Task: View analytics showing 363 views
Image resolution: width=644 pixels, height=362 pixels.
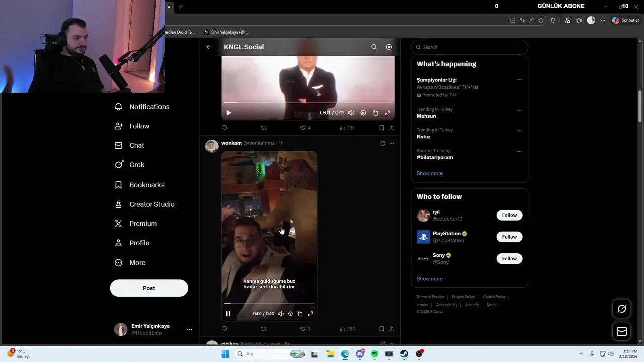Action: pyautogui.click(x=347, y=329)
